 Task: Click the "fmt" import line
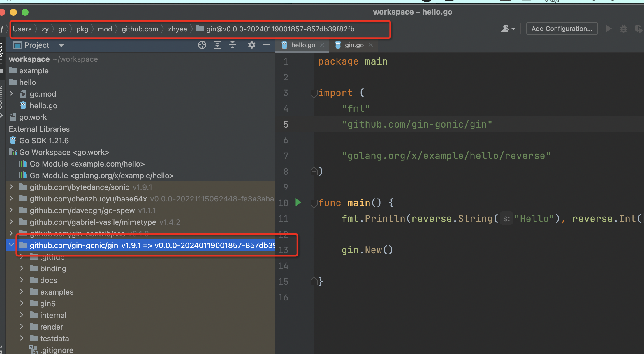[x=356, y=109]
